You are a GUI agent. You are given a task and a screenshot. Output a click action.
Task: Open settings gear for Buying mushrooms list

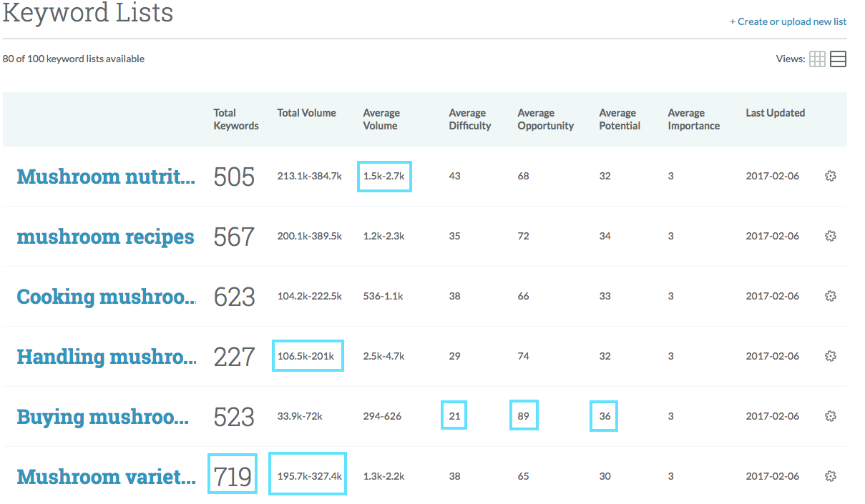(831, 416)
